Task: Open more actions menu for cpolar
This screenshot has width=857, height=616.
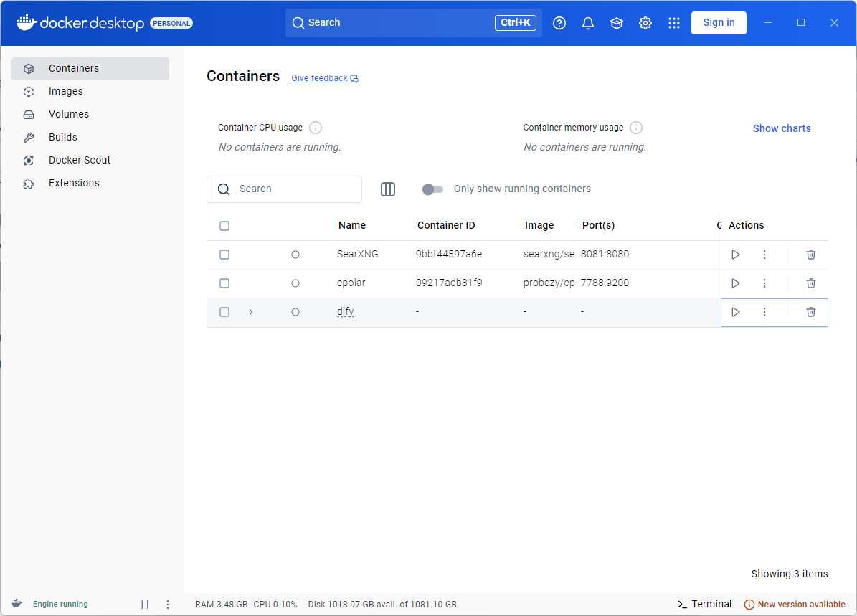Action: pos(764,283)
